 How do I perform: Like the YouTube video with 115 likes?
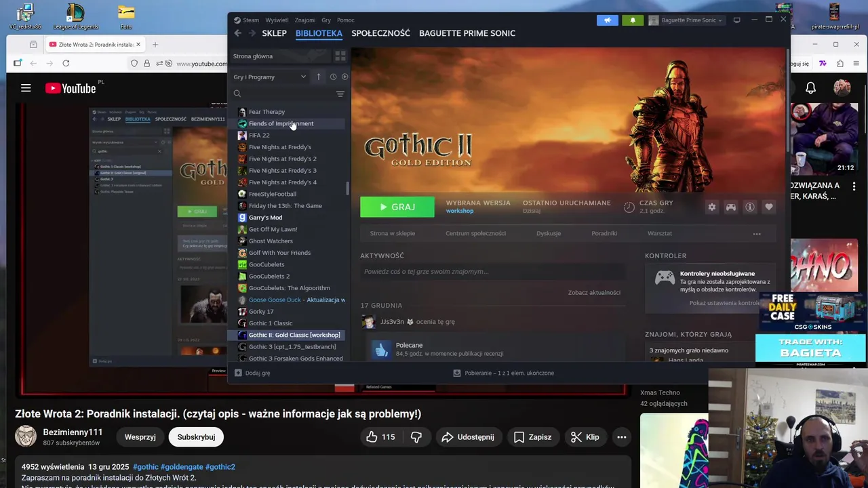point(380,437)
